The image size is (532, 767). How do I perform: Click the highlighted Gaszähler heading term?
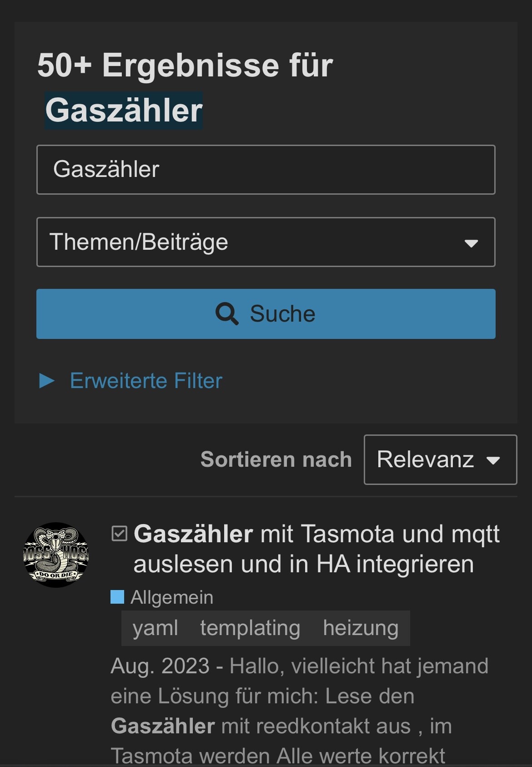[124, 111]
